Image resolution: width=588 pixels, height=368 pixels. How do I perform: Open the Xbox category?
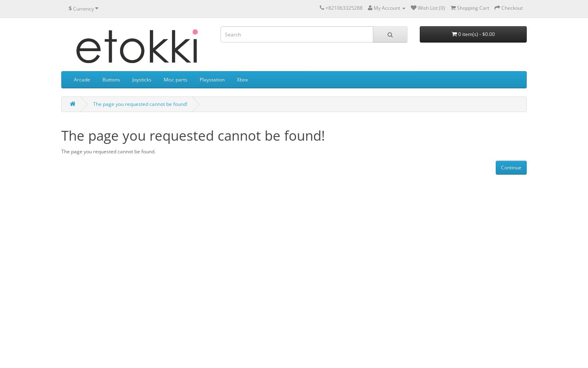click(x=242, y=80)
